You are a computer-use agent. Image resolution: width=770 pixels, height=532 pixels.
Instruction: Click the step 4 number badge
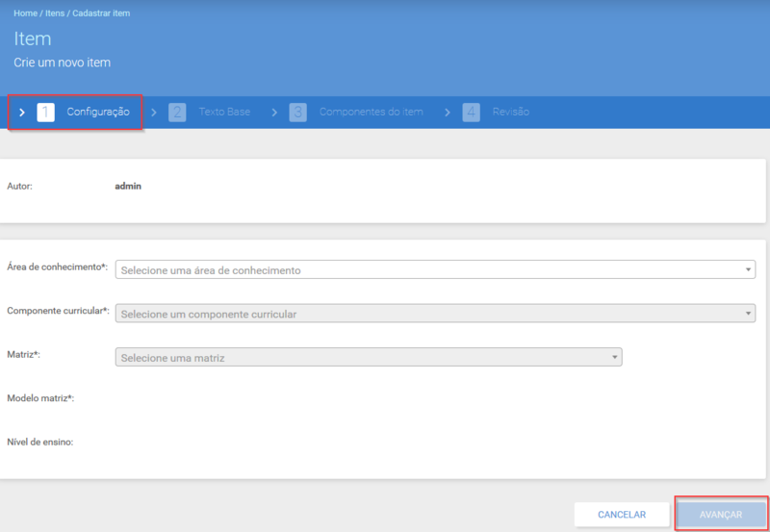(472, 113)
